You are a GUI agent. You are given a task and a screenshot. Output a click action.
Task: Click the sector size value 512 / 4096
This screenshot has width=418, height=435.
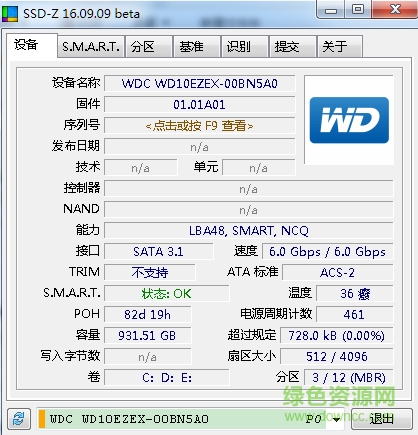pyautogui.click(x=337, y=357)
